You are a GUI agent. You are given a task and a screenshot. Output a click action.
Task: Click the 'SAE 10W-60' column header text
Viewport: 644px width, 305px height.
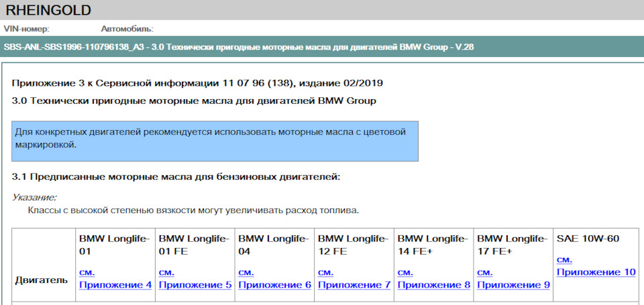click(x=588, y=239)
